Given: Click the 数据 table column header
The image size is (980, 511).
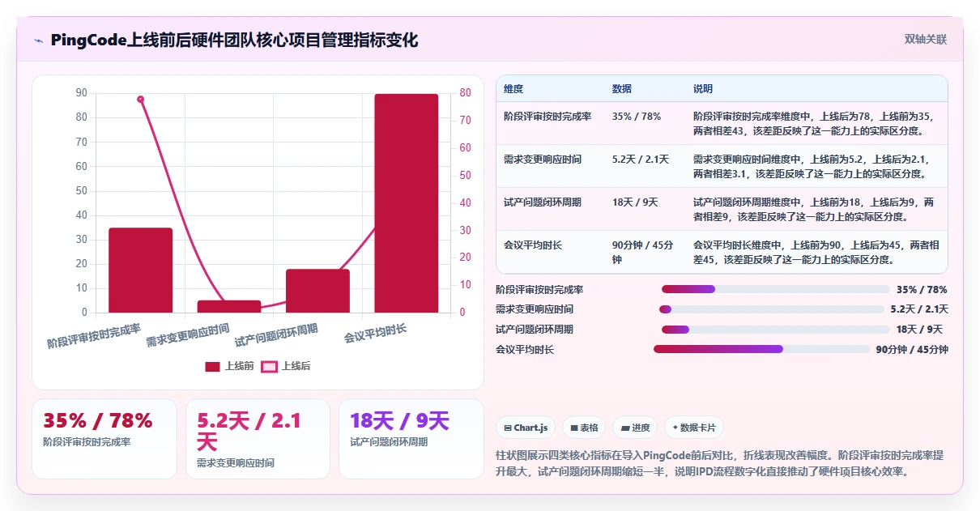Looking at the screenshot, I should (x=622, y=88).
